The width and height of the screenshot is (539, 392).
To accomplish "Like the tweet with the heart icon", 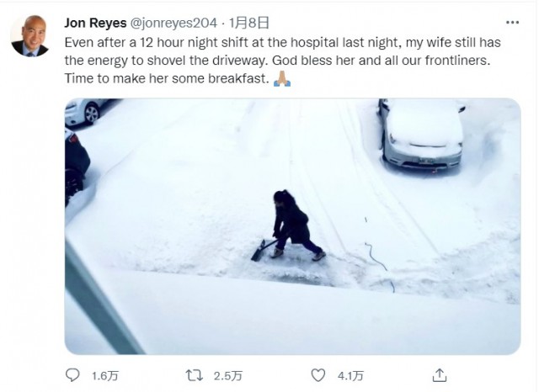I will pos(318,374).
